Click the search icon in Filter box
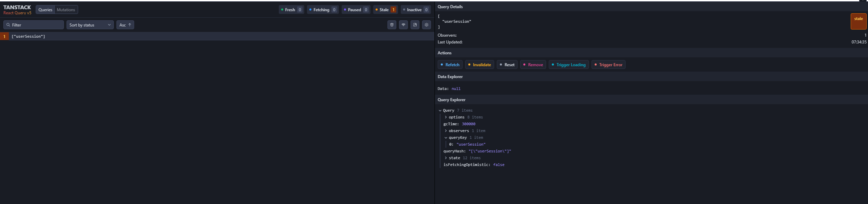This screenshot has width=868, height=204. point(8,25)
